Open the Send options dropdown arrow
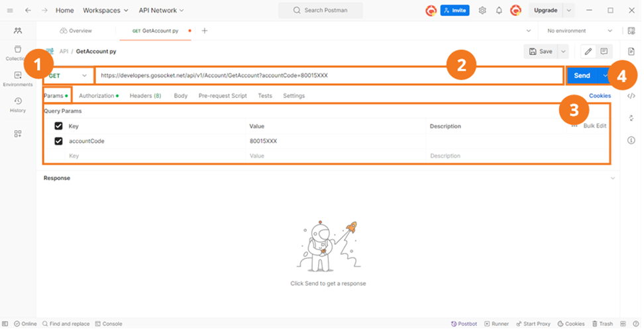The width and height of the screenshot is (644, 329). click(605, 76)
